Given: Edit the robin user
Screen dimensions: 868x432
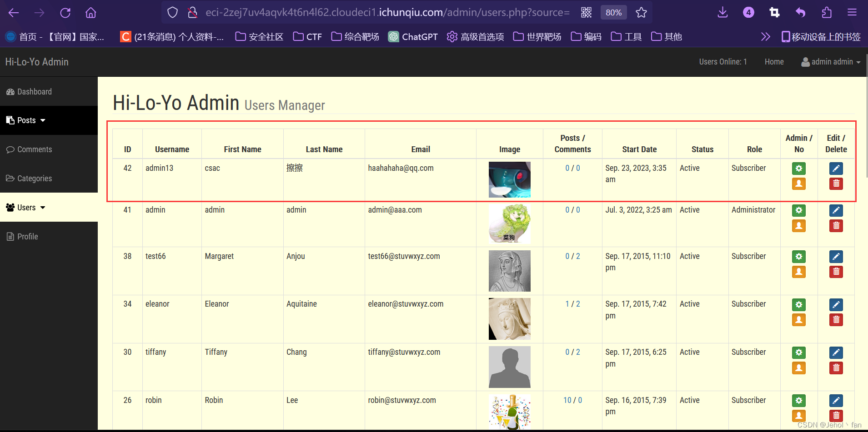Looking at the screenshot, I should point(836,401).
